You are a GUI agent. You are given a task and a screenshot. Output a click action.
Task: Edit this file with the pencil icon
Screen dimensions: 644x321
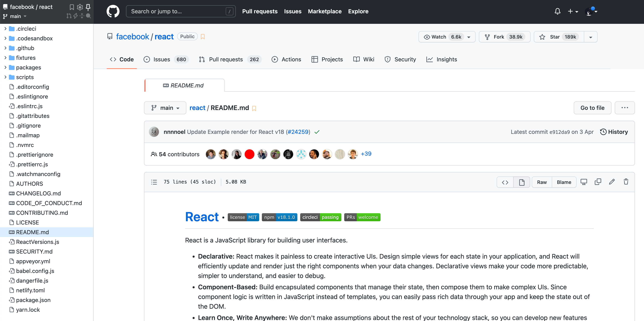612,182
